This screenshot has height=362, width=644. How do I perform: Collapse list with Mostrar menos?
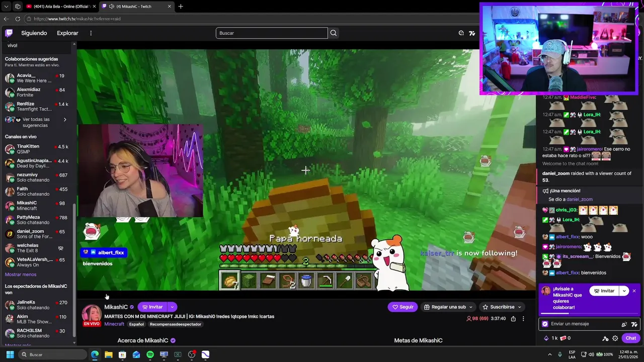click(x=21, y=275)
